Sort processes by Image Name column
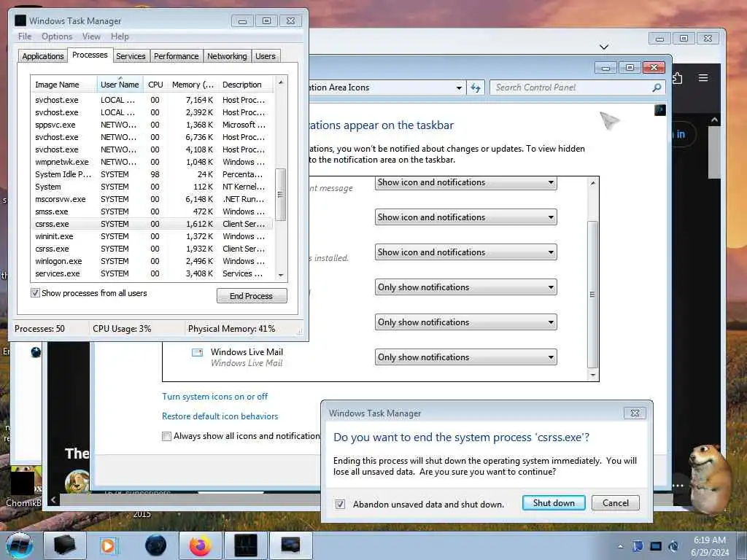This screenshot has width=747, height=560. pyautogui.click(x=64, y=85)
